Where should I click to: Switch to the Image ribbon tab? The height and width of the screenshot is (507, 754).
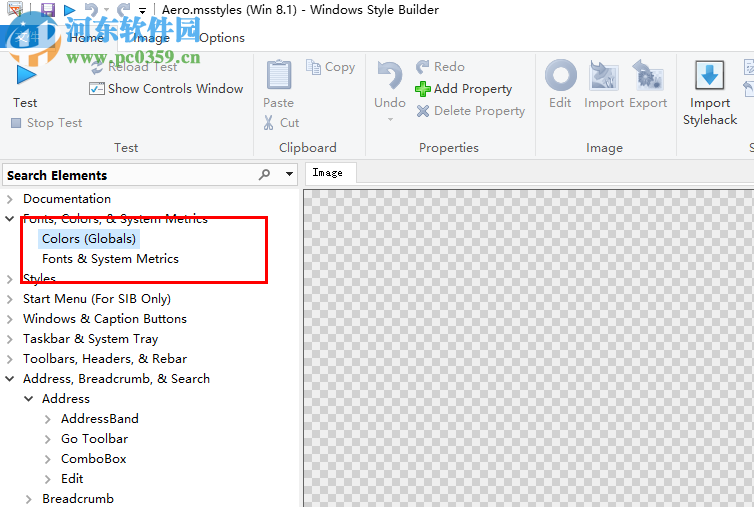pyautogui.click(x=152, y=38)
